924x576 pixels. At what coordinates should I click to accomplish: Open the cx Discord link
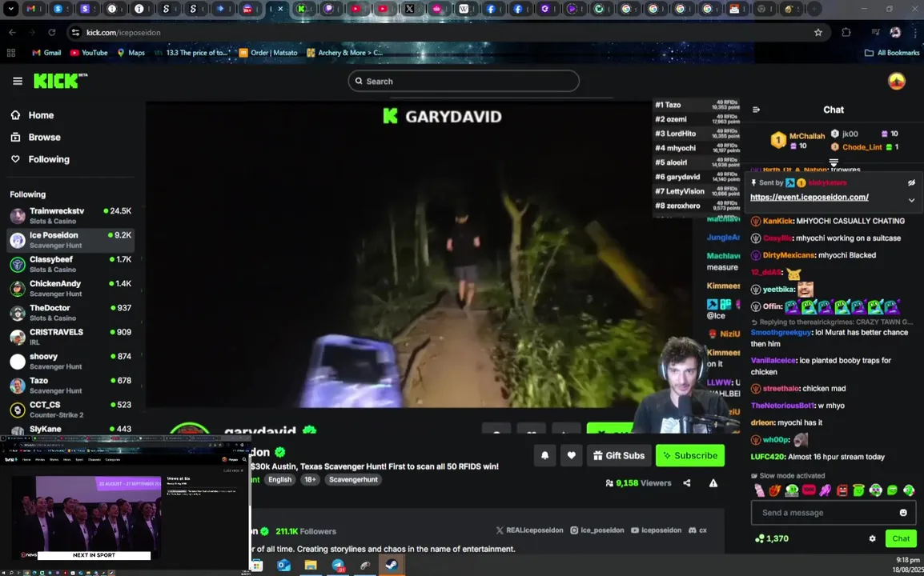click(697, 530)
